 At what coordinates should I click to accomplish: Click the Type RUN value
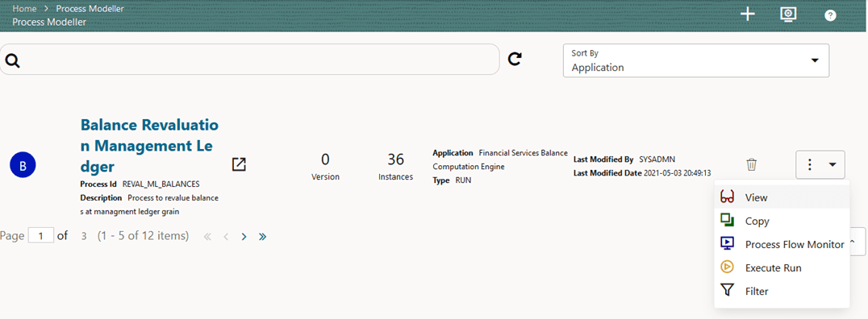tap(463, 180)
